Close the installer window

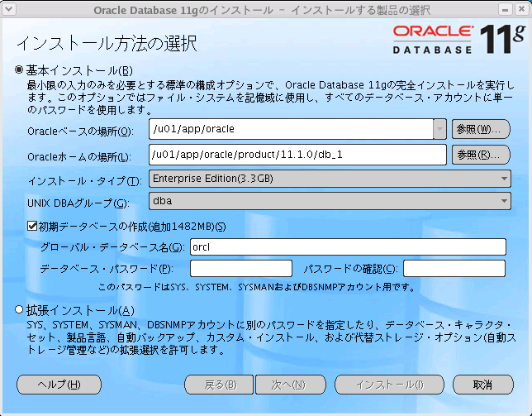pos(522,9)
